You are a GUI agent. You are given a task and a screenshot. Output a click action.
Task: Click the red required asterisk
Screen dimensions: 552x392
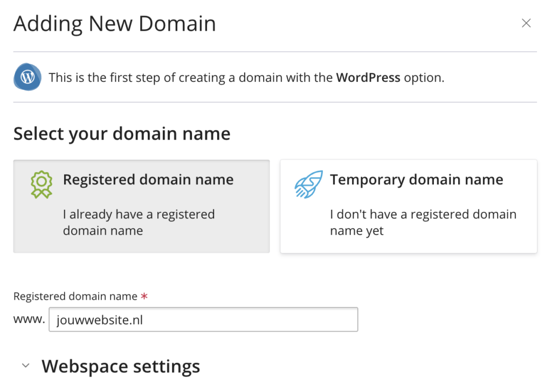point(144,296)
